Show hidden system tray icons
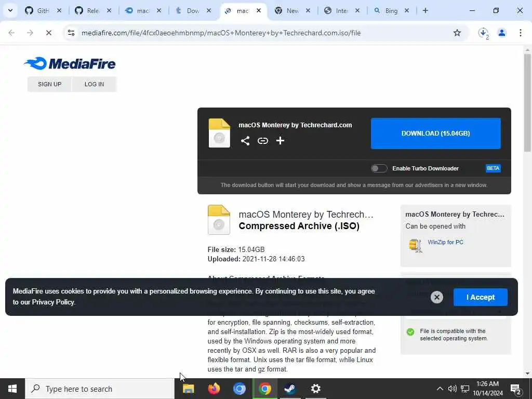 [440, 389]
